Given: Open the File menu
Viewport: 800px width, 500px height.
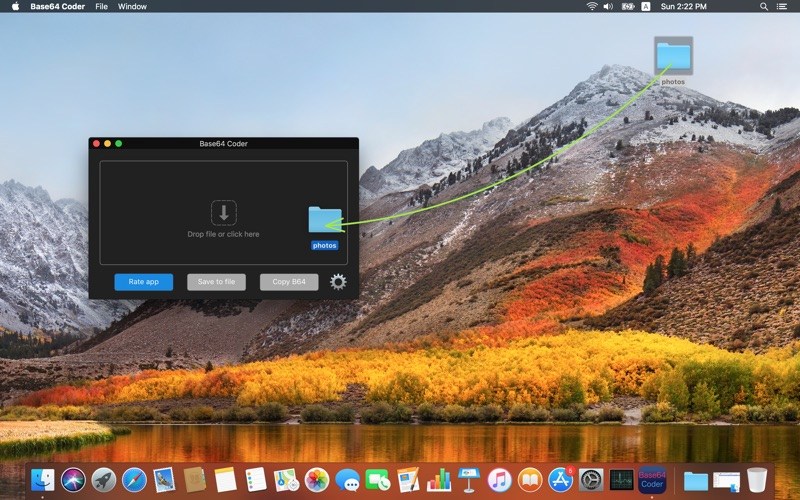Looking at the screenshot, I should (101, 6).
